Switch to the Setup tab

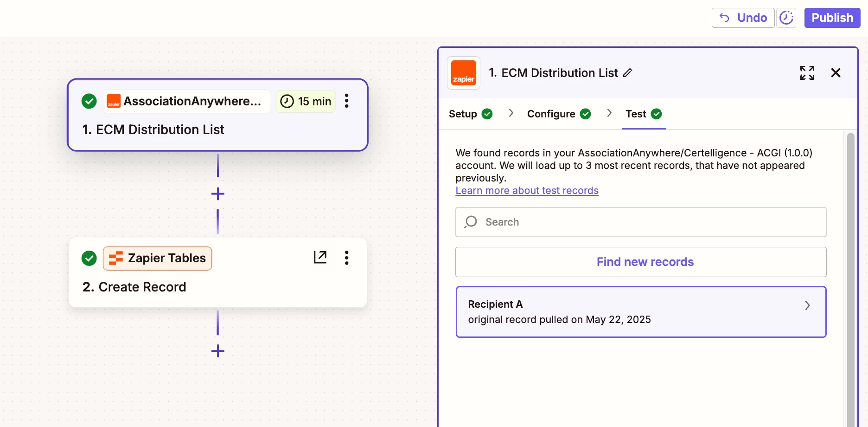tap(471, 114)
